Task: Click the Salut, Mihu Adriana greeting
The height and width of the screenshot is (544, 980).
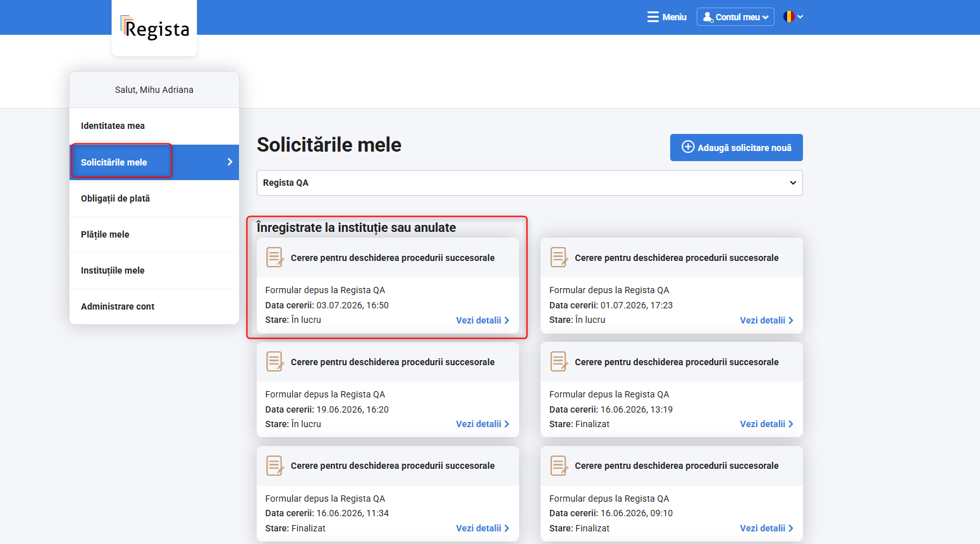Action: (x=154, y=90)
